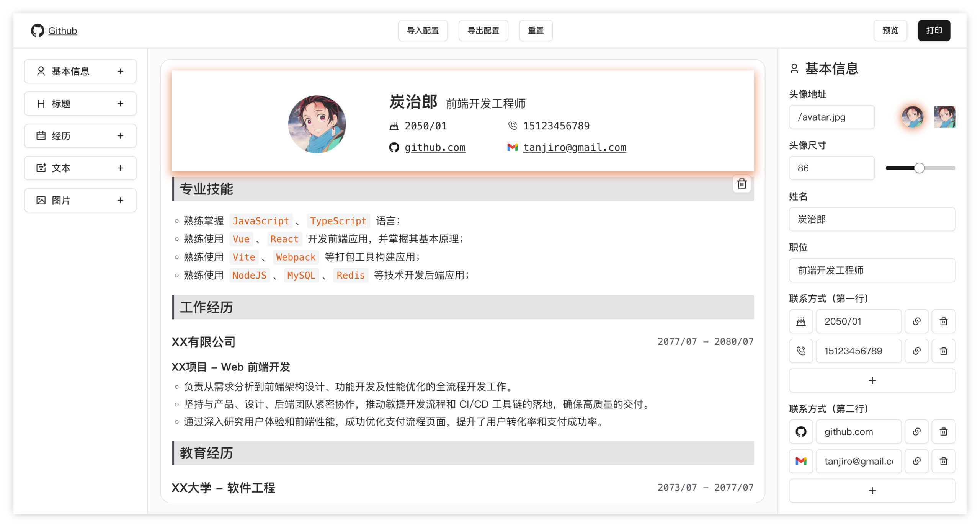Click the 15123456789 contact input field
980x527 pixels.
pos(858,351)
